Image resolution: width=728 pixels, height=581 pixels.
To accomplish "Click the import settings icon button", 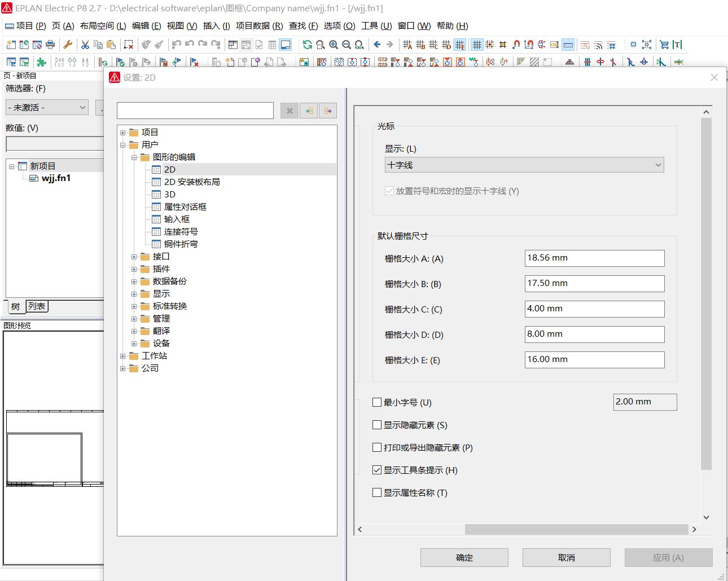I will (309, 111).
